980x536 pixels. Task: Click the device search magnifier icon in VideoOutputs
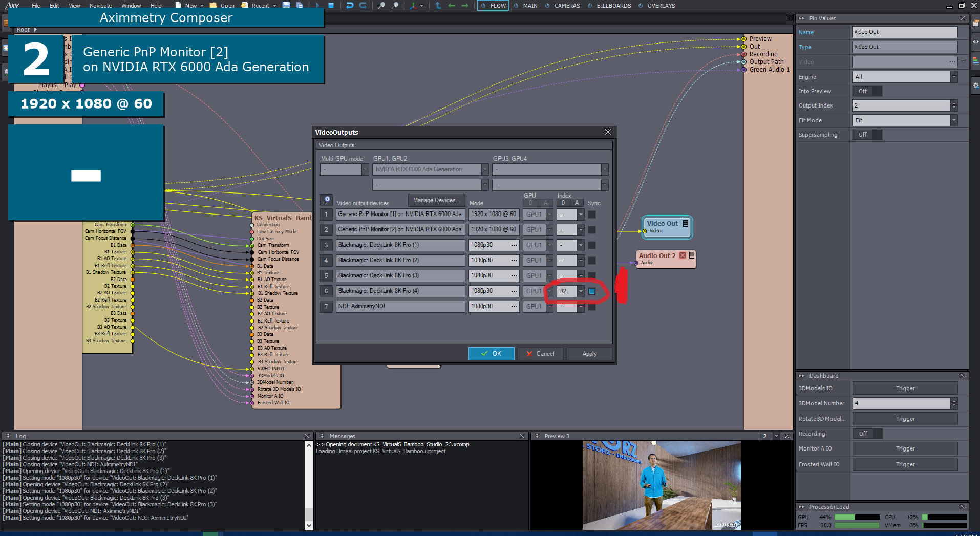tap(326, 200)
